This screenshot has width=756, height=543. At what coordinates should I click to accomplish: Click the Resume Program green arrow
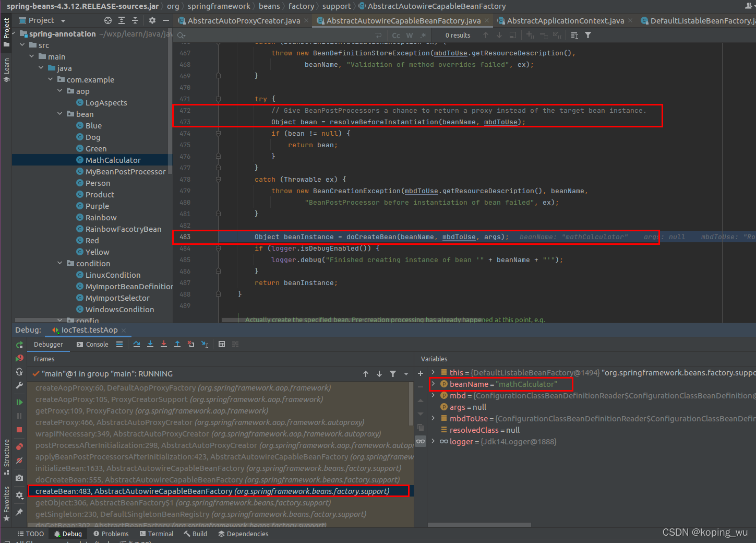pyautogui.click(x=19, y=402)
